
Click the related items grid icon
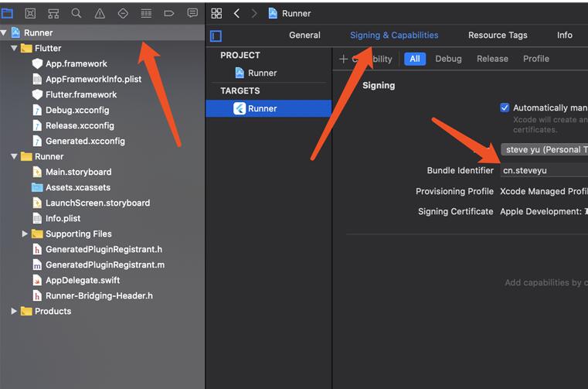click(x=216, y=13)
